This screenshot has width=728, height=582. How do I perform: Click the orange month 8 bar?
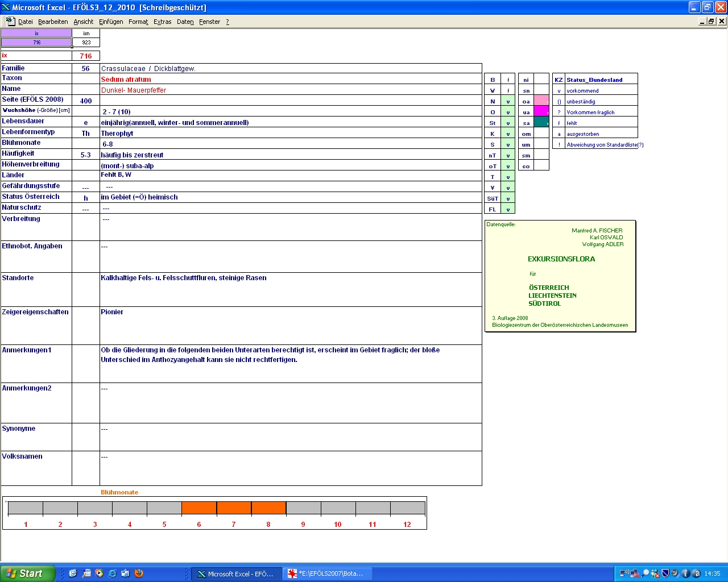268,508
